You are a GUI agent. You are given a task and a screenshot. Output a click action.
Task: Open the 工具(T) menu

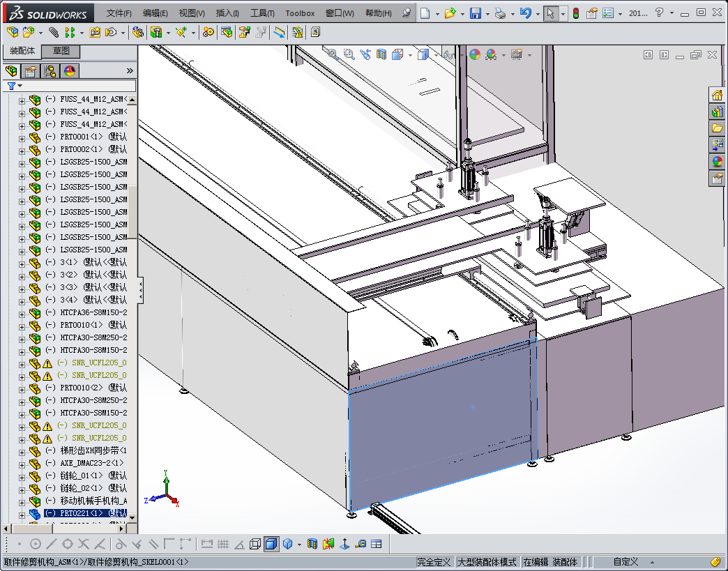coord(262,13)
